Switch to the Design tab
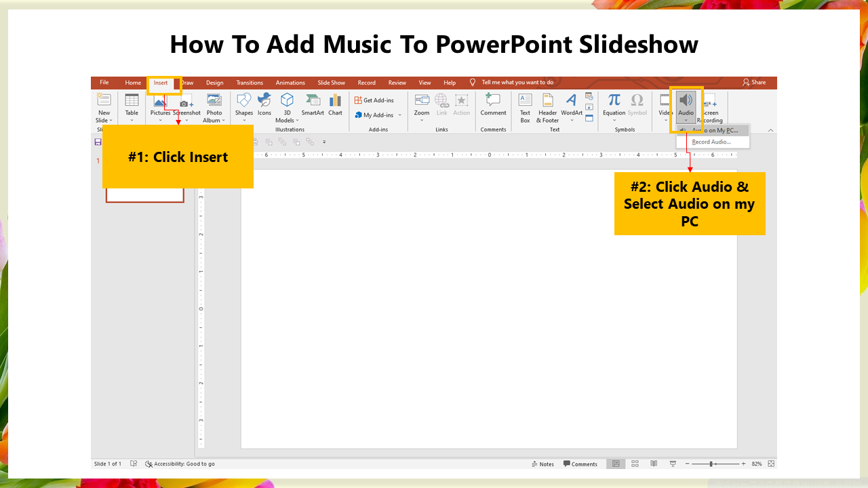The image size is (868, 488). [215, 83]
